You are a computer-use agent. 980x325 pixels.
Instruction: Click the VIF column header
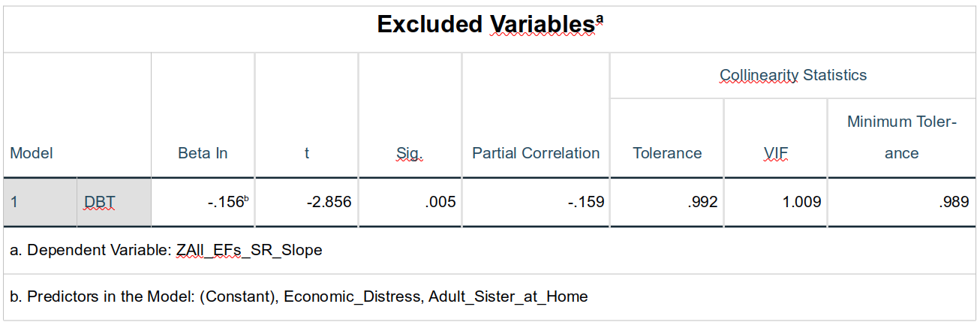[x=776, y=153]
